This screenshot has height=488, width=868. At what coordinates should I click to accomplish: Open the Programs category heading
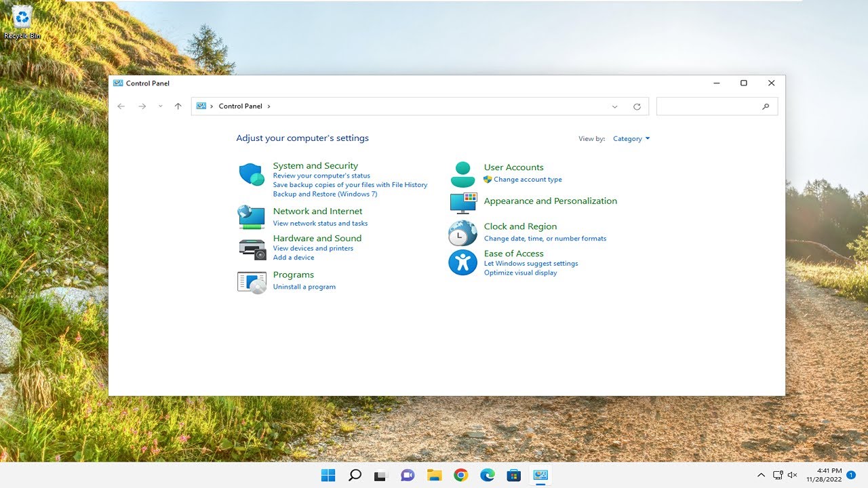pyautogui.click(x=293, y=275)
